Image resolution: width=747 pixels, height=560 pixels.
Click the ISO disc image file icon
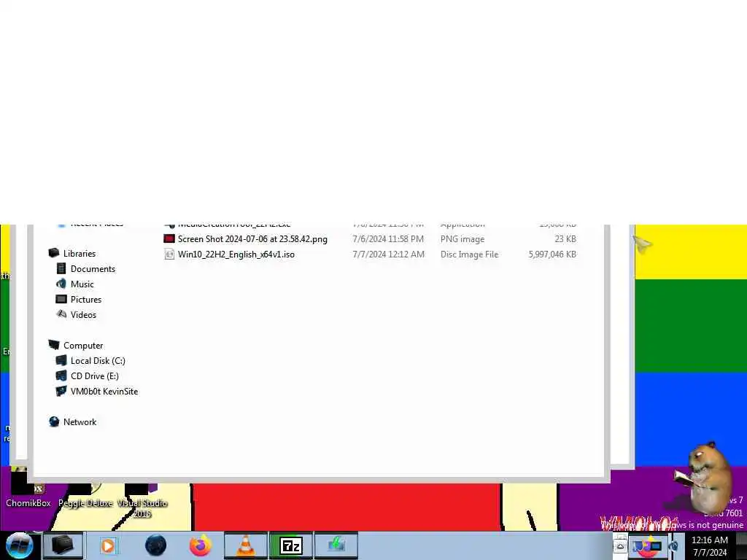click(169, 254)
